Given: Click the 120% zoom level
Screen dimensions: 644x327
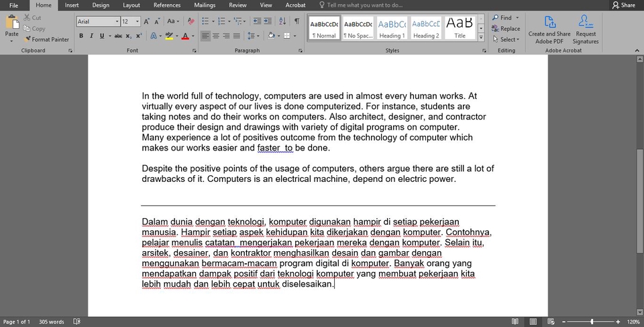Looking at the screenshot, I should coord(633,322).
